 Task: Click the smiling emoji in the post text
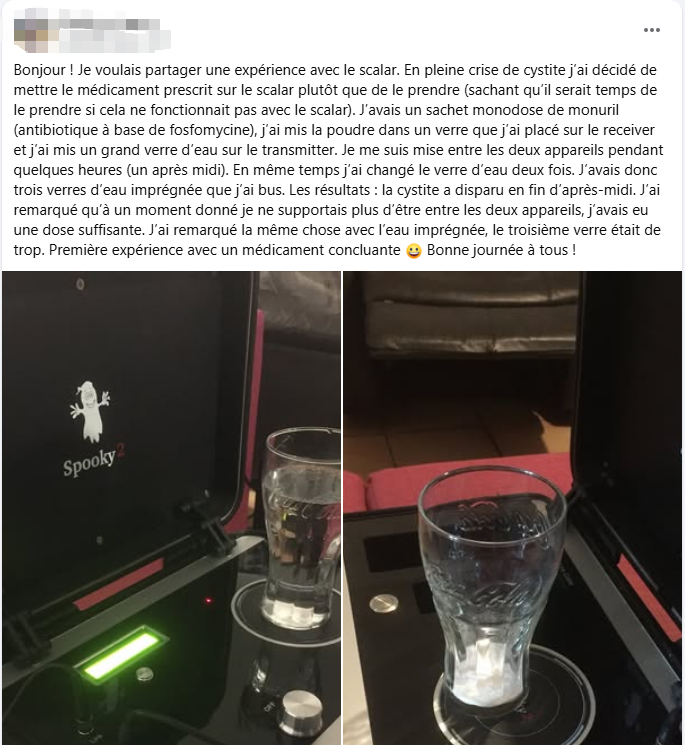(x=414, y=250)
